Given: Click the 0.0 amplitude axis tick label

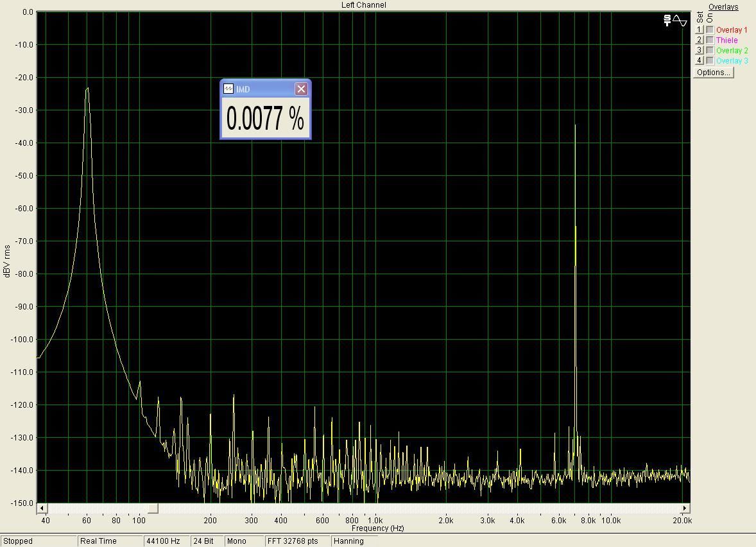Looking at the screenshot, I should click(x=28, y=12).
